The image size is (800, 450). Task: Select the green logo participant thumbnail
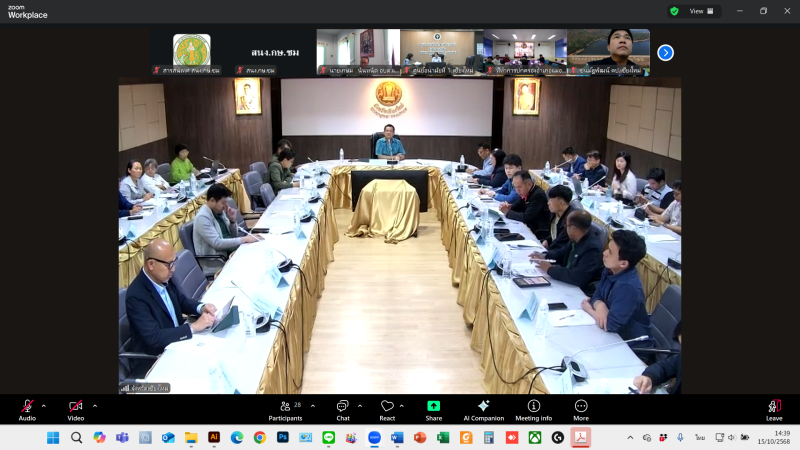point(191,52)
